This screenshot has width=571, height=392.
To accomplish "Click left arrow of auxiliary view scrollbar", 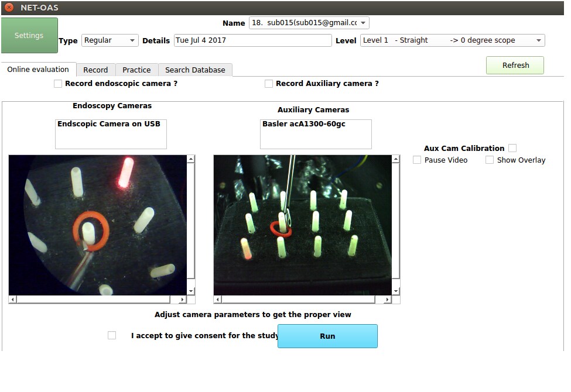I will click(x=218, y=300).
